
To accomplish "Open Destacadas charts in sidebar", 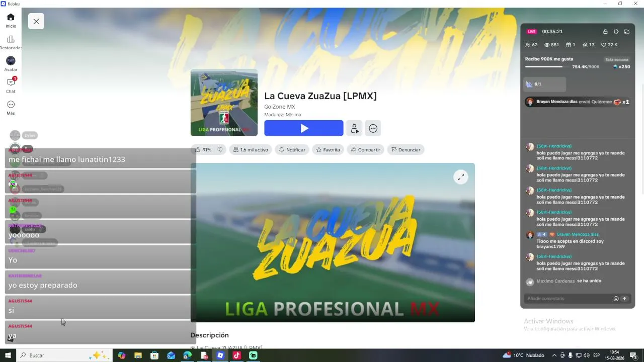I will point(11,42).
